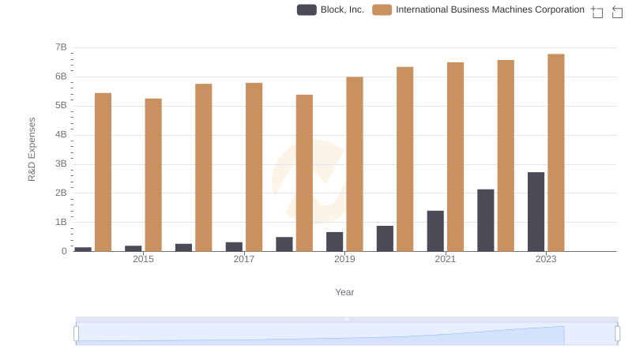Click the 2B y-axis label
This screenshot has height=364, width=632.
(61, 193)
